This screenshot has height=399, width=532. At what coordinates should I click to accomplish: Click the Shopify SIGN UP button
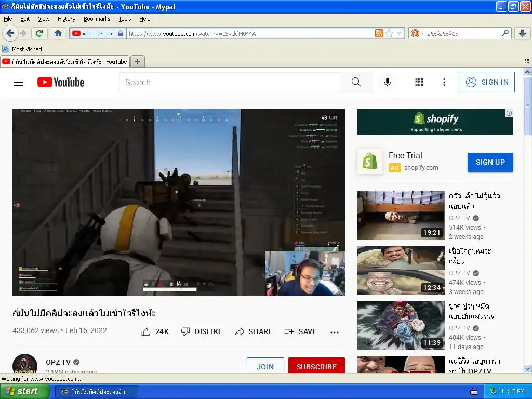click(490, 162)
